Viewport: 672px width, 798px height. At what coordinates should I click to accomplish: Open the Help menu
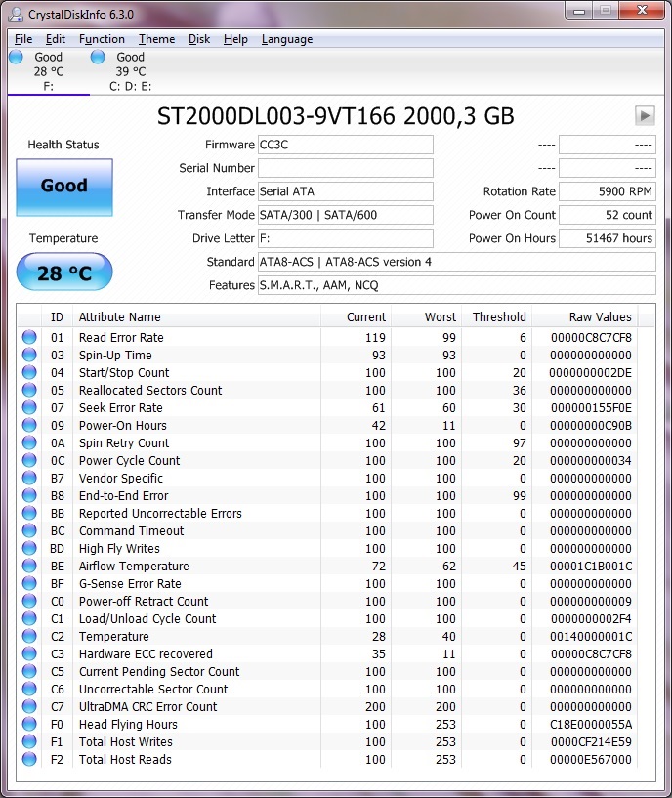coord(235,39)
